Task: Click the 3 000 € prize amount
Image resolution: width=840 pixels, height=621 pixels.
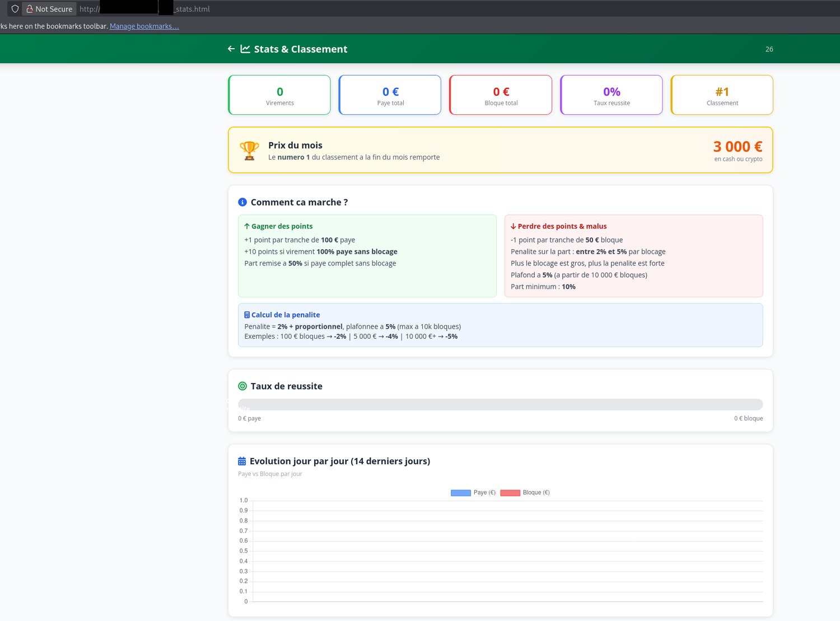Action: tap(738, 147)
